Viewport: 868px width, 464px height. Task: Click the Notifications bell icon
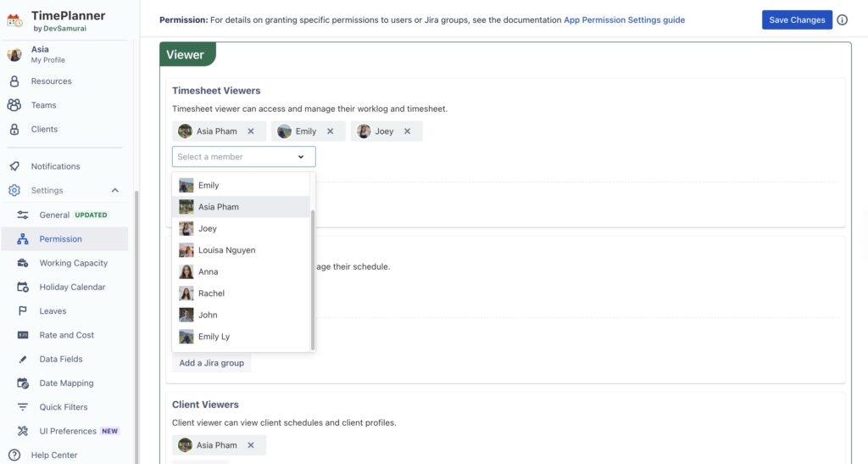click(14, 166)
